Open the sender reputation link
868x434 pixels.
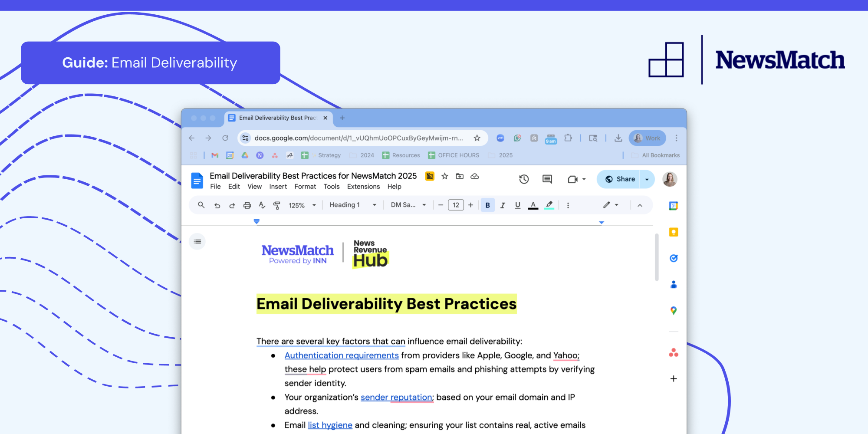pos(397,398)
